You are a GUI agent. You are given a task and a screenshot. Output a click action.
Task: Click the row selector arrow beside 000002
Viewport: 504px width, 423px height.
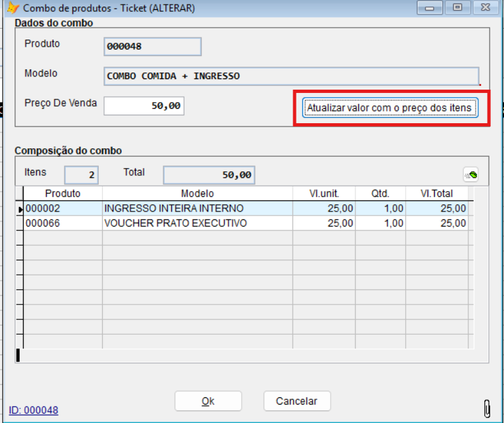point(20,209)
